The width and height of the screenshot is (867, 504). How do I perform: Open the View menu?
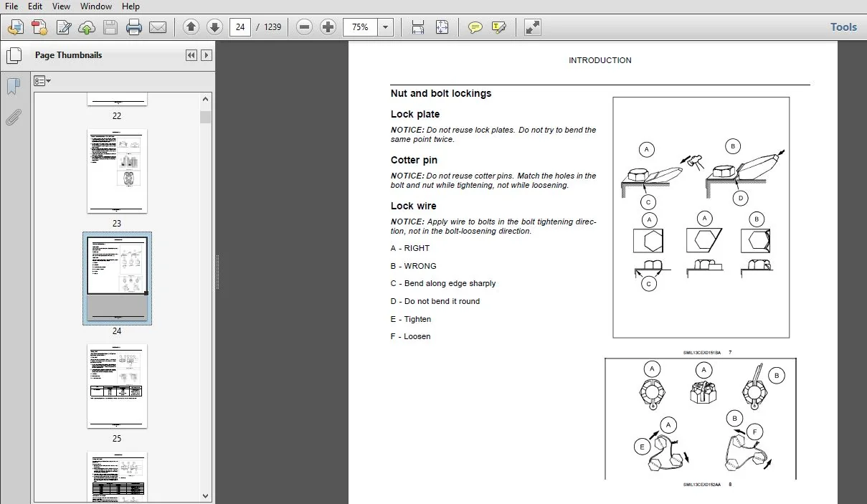(61, 6)
